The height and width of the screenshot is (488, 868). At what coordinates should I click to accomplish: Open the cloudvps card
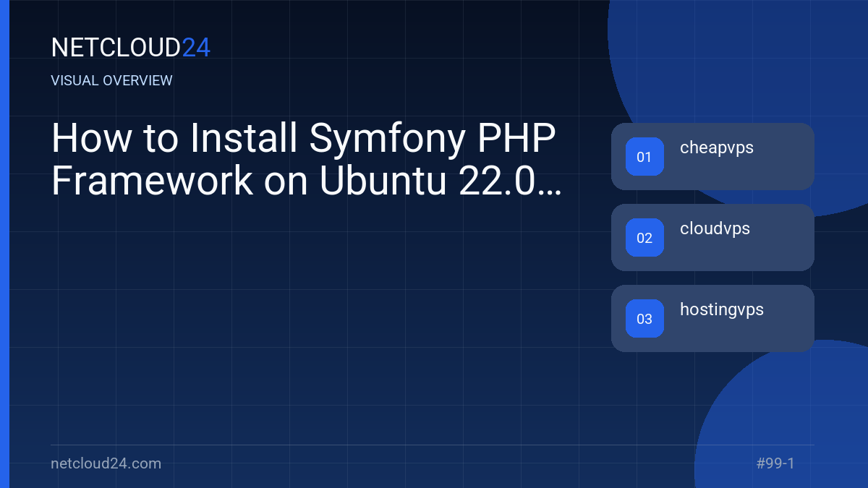click(712, 237)
